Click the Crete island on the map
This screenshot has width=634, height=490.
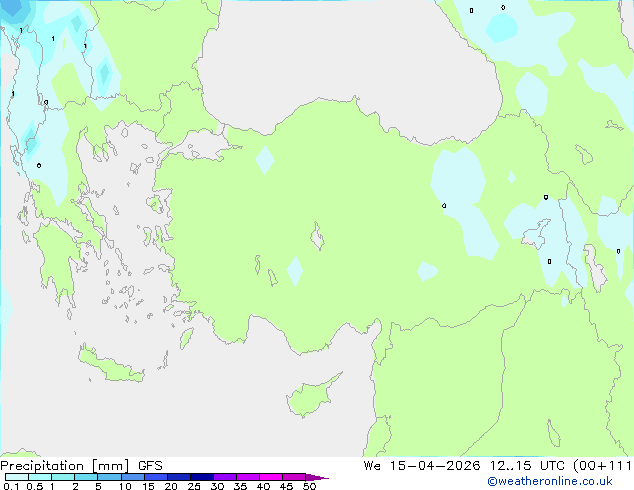coord(110,365)
